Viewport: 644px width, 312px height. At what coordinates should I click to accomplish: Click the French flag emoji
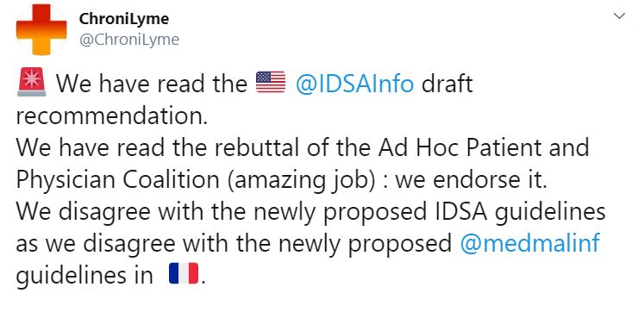184,274
